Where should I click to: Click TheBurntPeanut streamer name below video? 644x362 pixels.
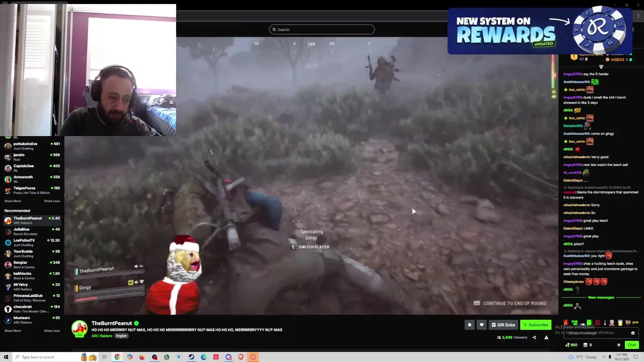[x=112, y=323]
